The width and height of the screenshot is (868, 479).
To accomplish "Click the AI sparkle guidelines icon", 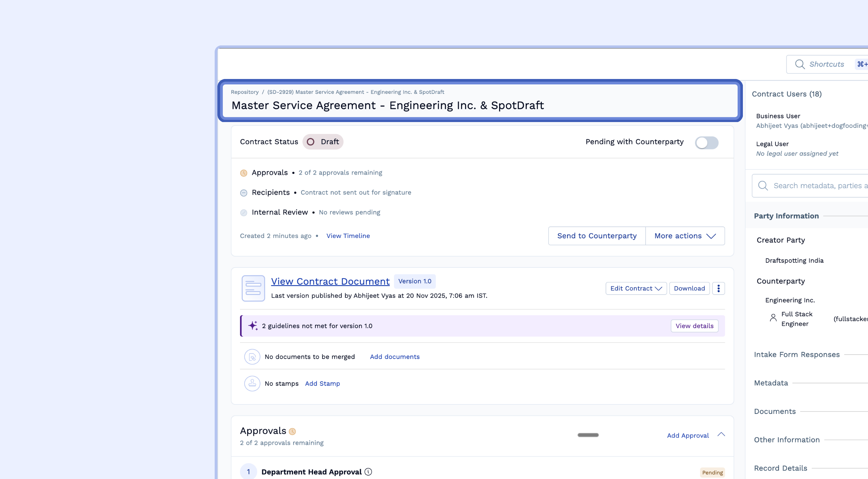I will click(253, 326).
